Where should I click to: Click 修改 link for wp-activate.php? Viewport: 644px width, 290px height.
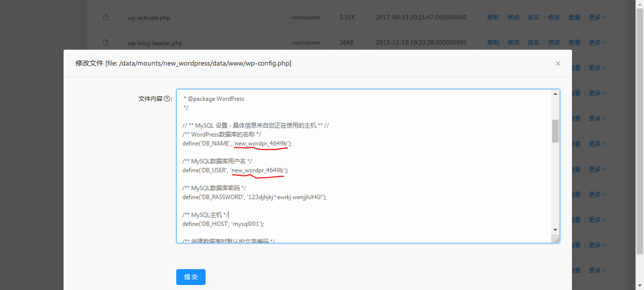pyautogui.click(x=554, y=17)
